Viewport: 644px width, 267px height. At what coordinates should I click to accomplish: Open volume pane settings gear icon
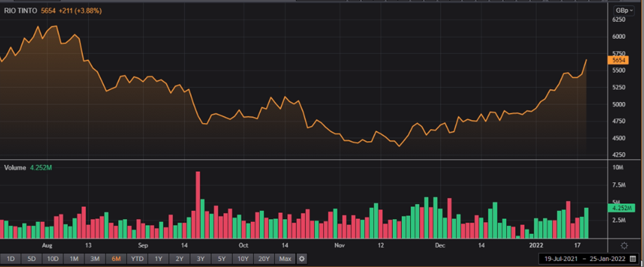[x=624, y=246]
